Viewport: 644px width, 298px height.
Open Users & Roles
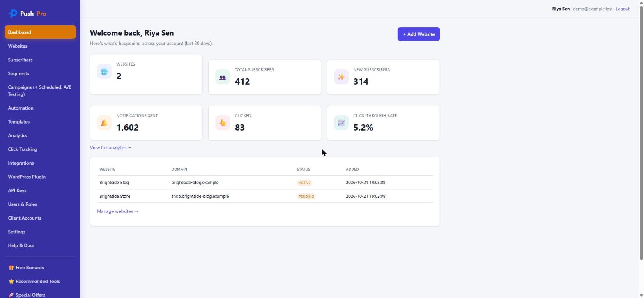[x=40, y=204]
